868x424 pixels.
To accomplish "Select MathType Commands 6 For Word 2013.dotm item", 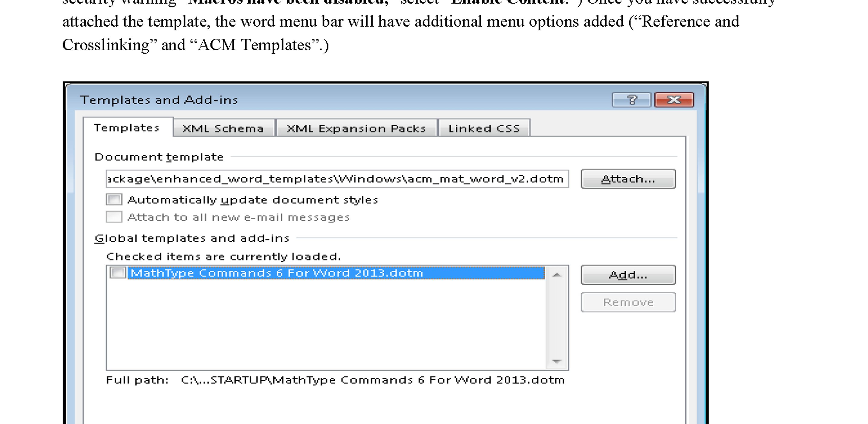I will pyautogui.click(x=276, y=273).
